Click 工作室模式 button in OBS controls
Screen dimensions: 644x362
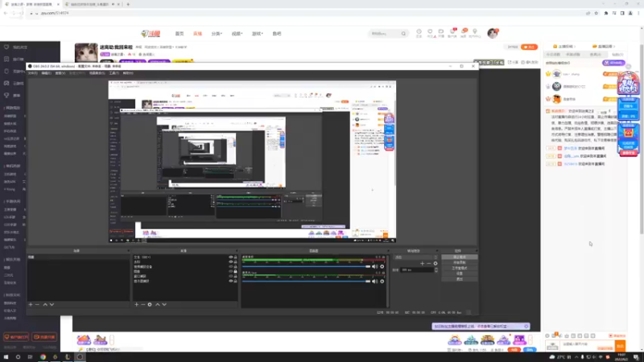pyautogui.click(x=459, y=268)
